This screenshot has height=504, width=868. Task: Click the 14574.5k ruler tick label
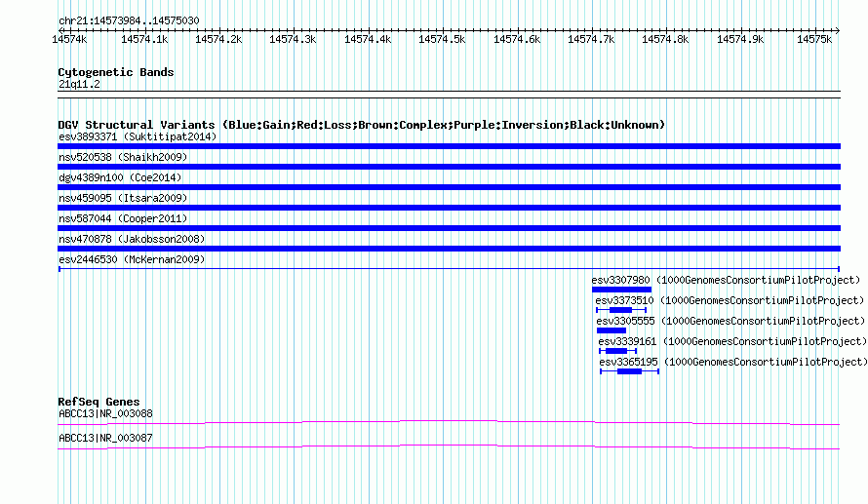click(442, 39)
